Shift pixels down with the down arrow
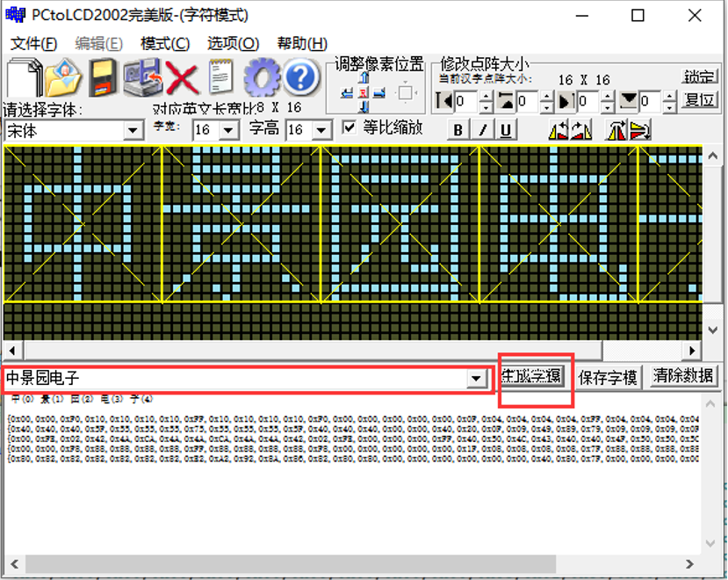Viewport: 728px width, 580px height. (364, 107)
